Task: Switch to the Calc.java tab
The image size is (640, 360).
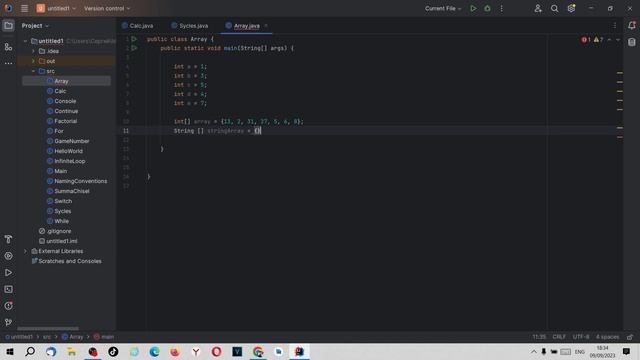Action: [138, 26]
